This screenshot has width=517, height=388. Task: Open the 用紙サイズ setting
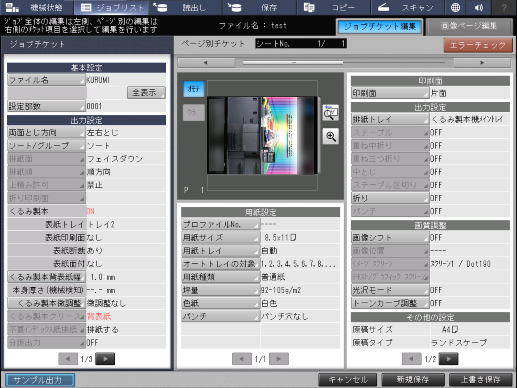pyautogui.click(x=220, y=238)
